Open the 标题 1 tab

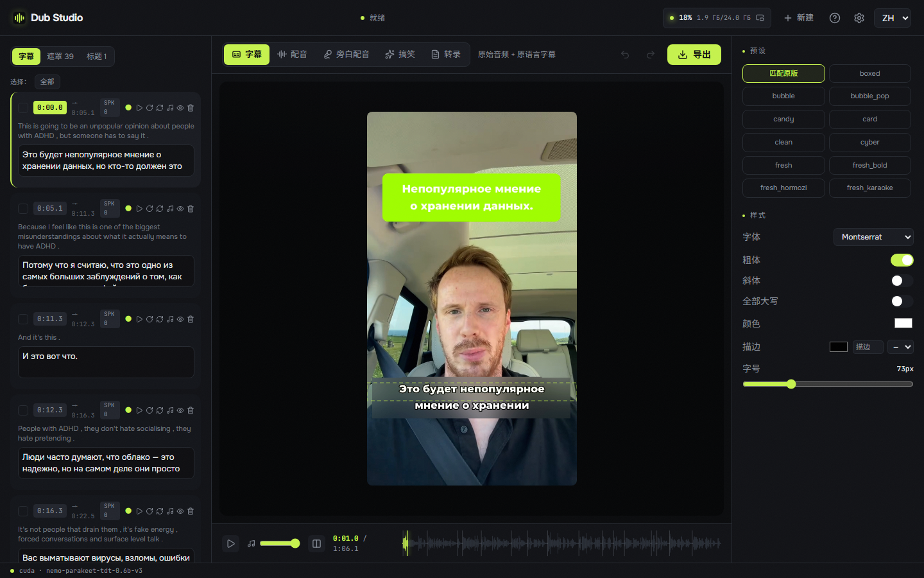(x=96, y=57)
